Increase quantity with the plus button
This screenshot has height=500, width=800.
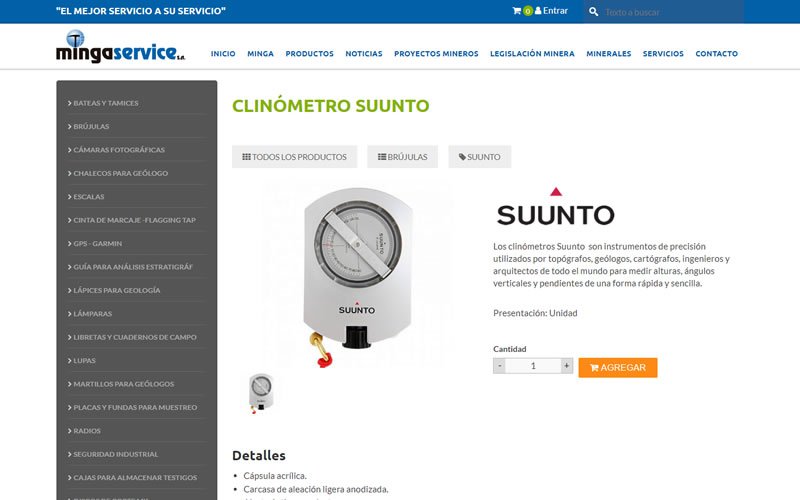[567, 366]
